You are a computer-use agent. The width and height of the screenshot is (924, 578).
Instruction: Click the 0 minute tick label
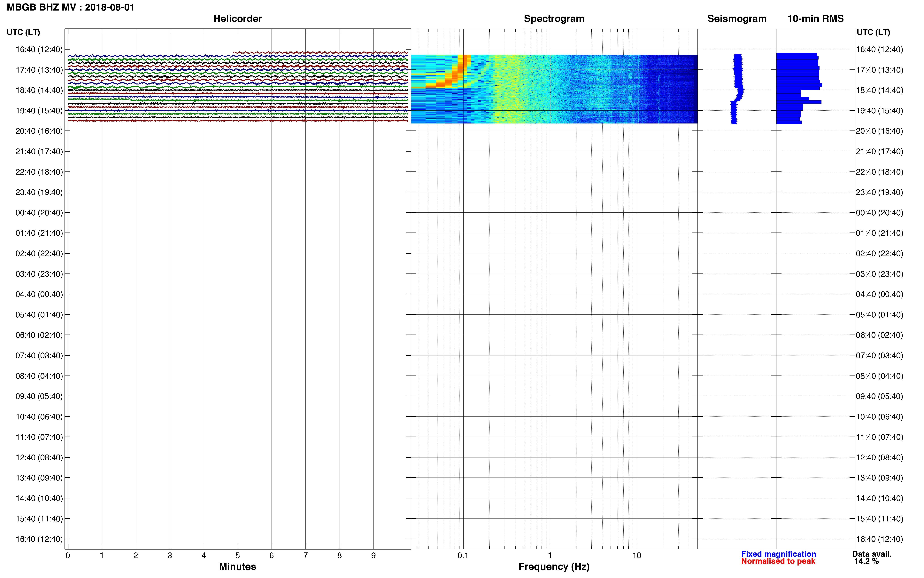[68, 555]
